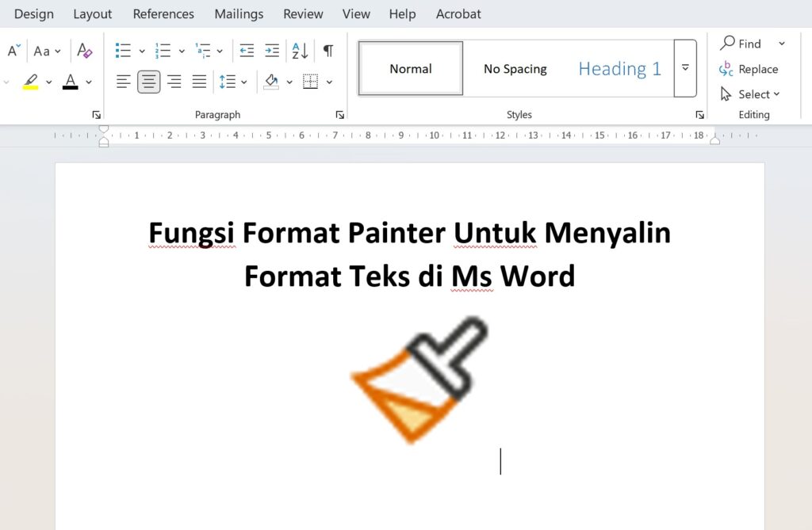The image size is (812, 530).
Task: Click the Find button
Action: (x=741, y=44)
